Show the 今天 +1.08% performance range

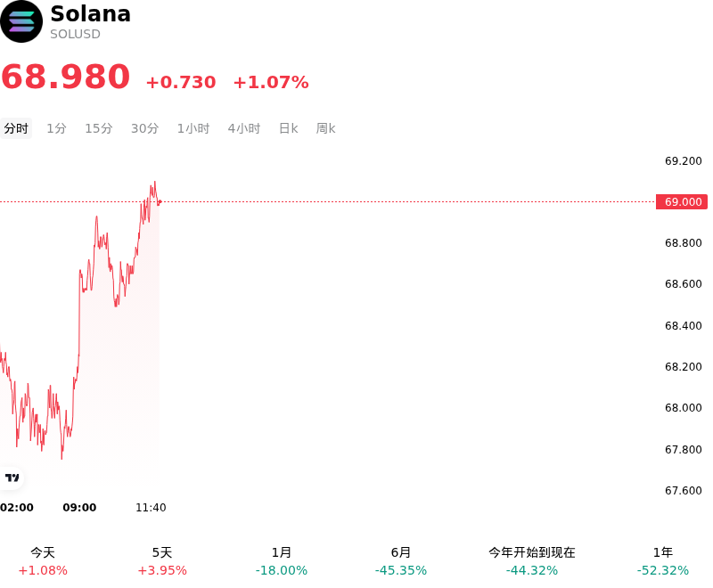pos(43,561)
